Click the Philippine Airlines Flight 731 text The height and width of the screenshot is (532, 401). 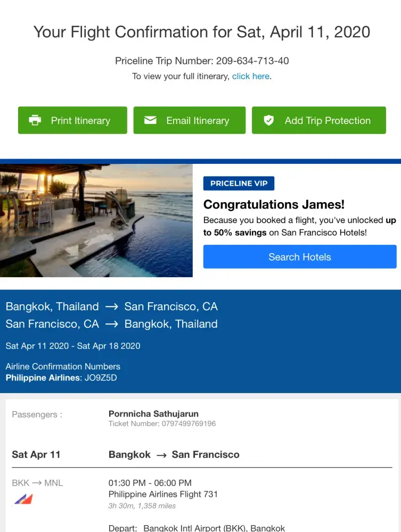point(163,494)
